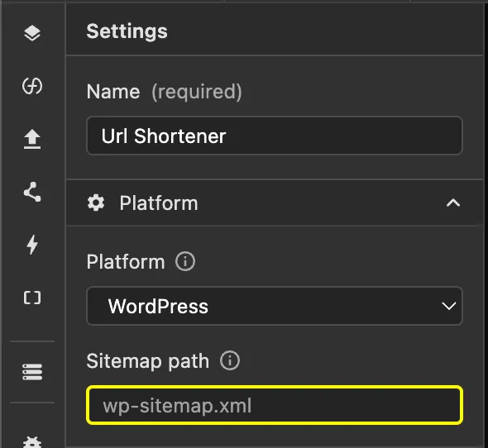Collapse the Platform section with chevron
The height and width of the screenshot is (448, 488).
(x=453, y=203)
